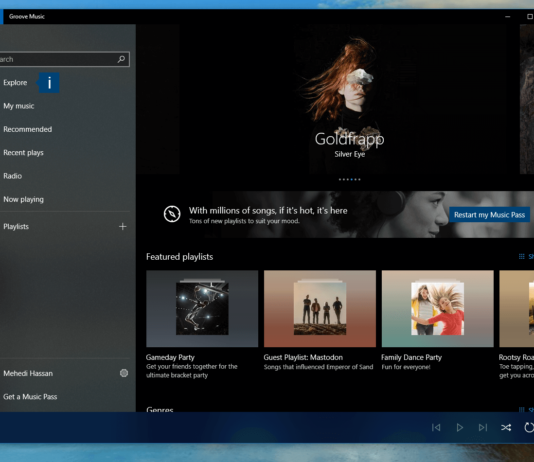Click 'Fun for everyone!' description text
The width and height of the screenshot is (534, 462).
pos(406,367)
